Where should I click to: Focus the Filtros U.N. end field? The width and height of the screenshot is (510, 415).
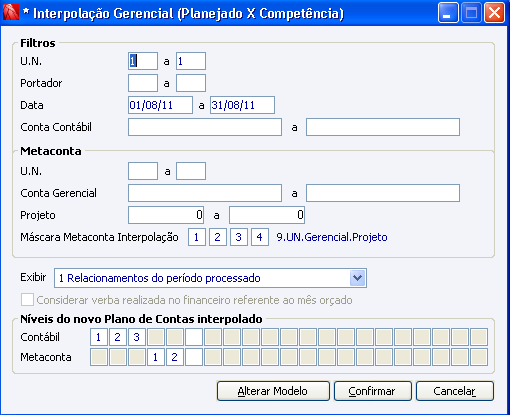point(191,61)
